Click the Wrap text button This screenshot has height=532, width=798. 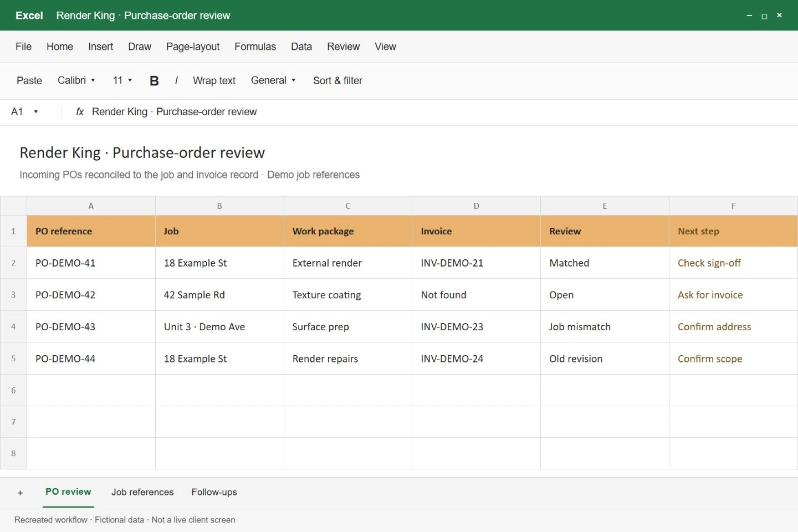click(214, 81)
